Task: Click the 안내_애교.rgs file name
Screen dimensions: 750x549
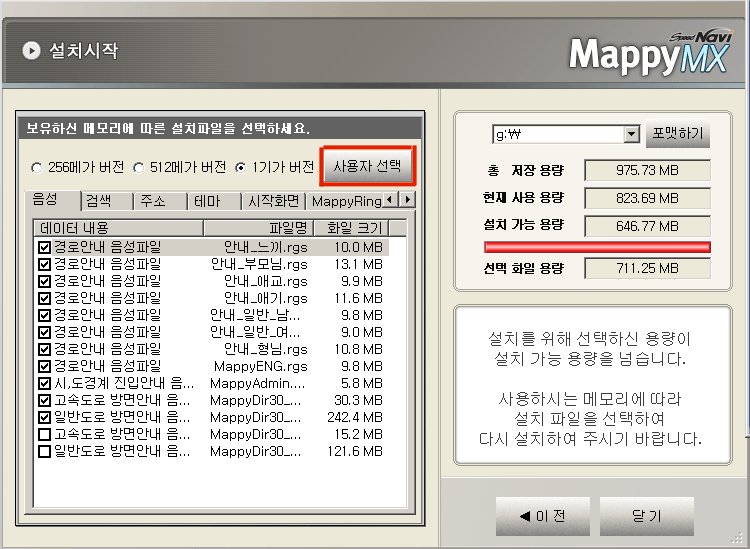Action: pos(266,281)
